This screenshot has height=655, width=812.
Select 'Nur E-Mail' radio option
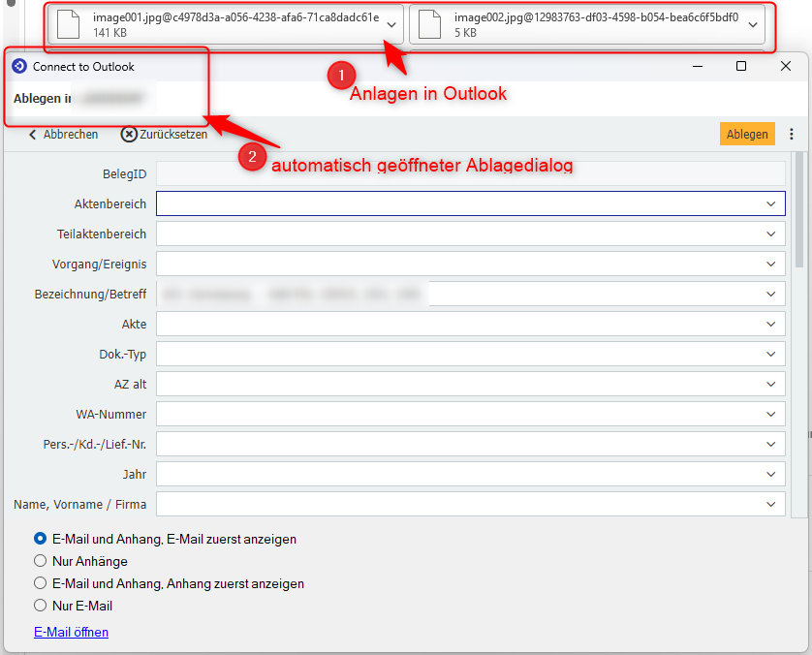41,606
